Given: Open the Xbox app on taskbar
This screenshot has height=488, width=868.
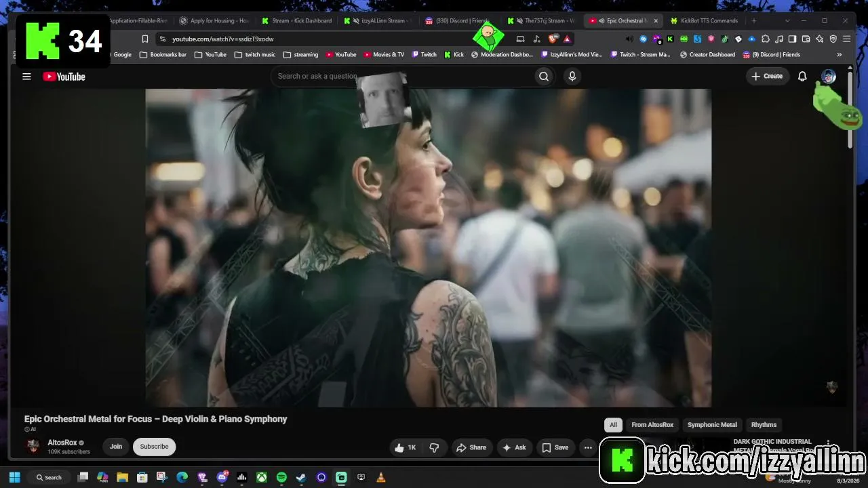Looking at the screenshot, I should coord(261,477).
